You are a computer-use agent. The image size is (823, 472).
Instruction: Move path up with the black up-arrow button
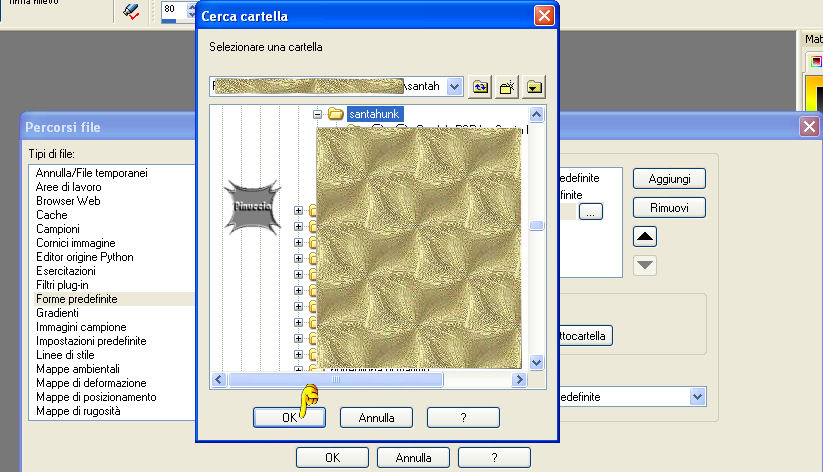pyautogui.click(x=645, y=237)
